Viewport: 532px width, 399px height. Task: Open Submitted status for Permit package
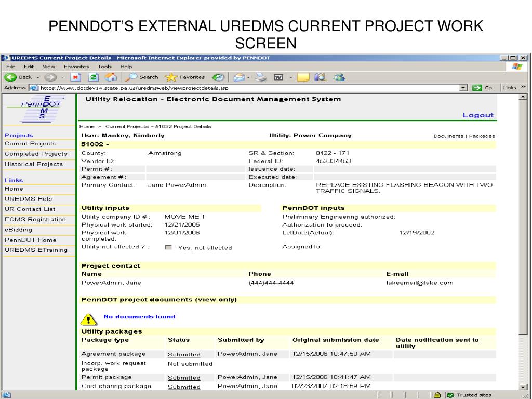pyautogui.click(x=184, y=378)
